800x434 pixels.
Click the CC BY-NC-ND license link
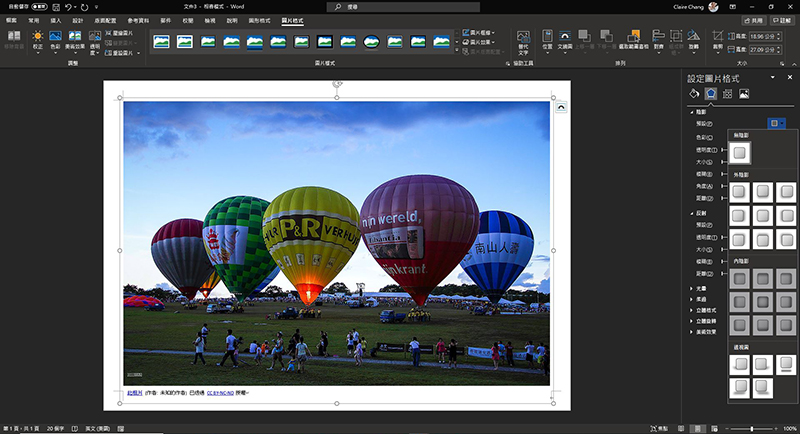tap(220, 393)
